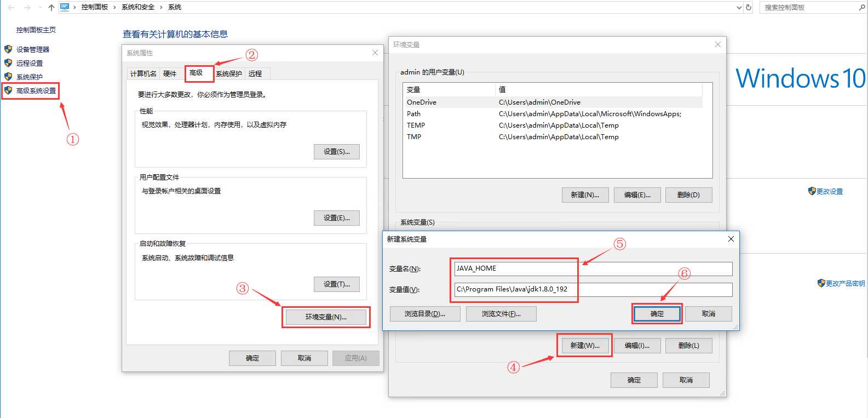Open the 控制面板主页 link
Image resolution: width=868 pixels, height=418 pixels.
pyautogui.click(x=36, y=30)
